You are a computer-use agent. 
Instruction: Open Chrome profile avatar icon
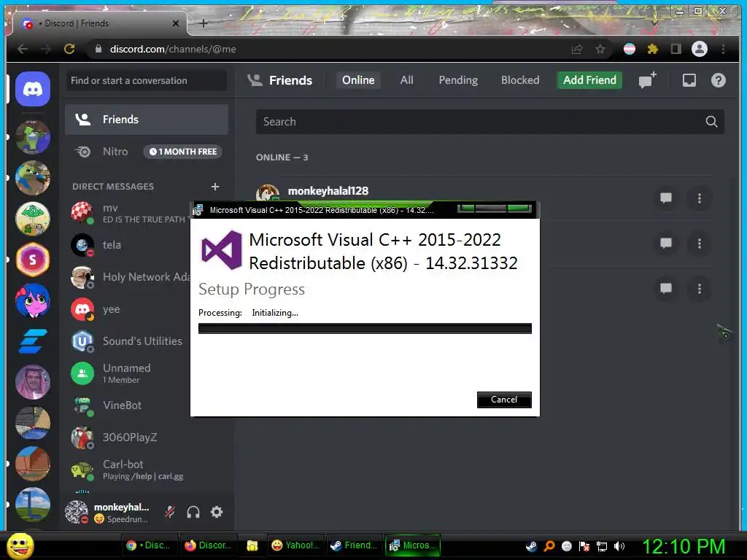(699, 49)
